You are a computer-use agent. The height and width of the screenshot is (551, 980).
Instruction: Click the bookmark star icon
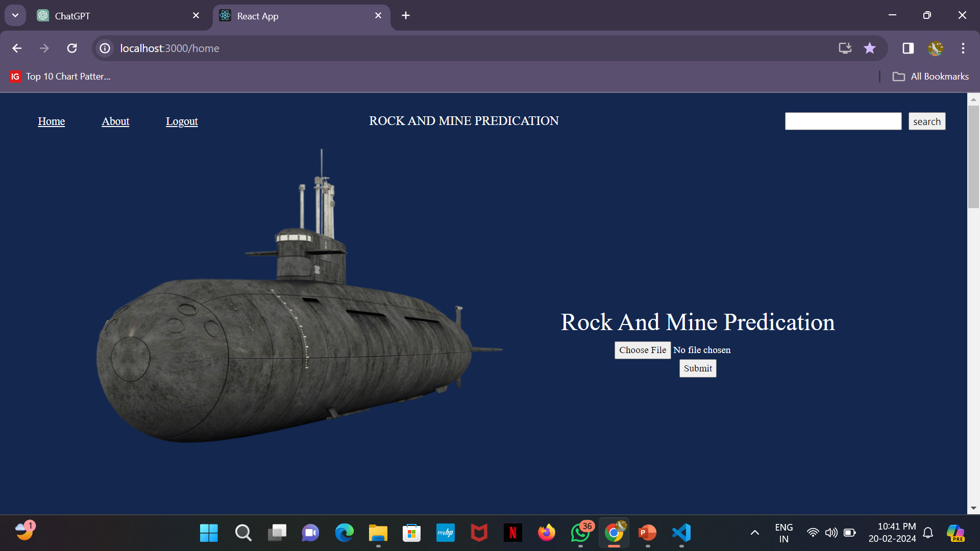(870, 48)
